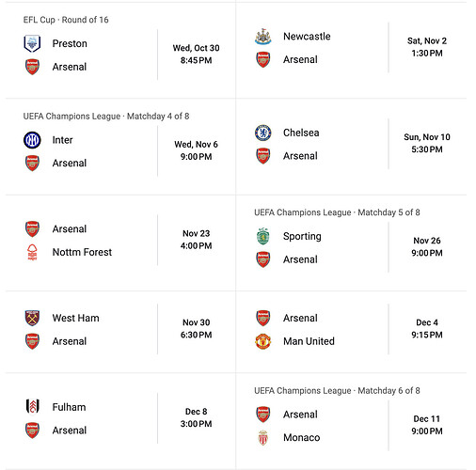Select the Sun, Nov 10 5:30 PM kickoff

[x=427, y=143]
